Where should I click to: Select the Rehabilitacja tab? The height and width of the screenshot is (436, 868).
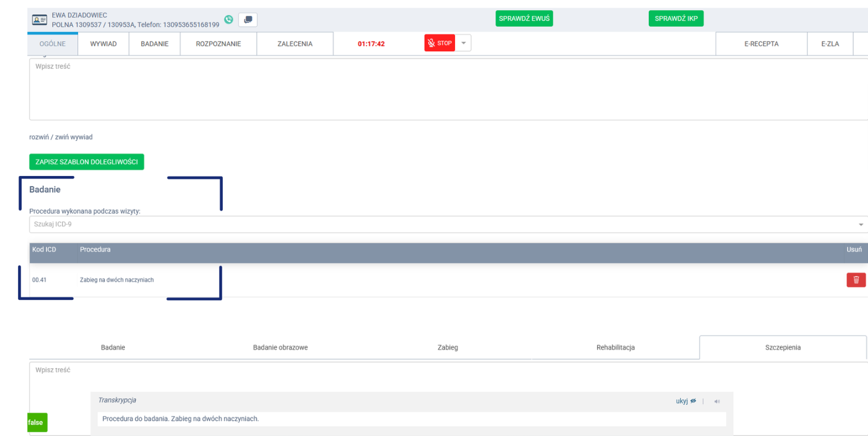tap(615, 347)
